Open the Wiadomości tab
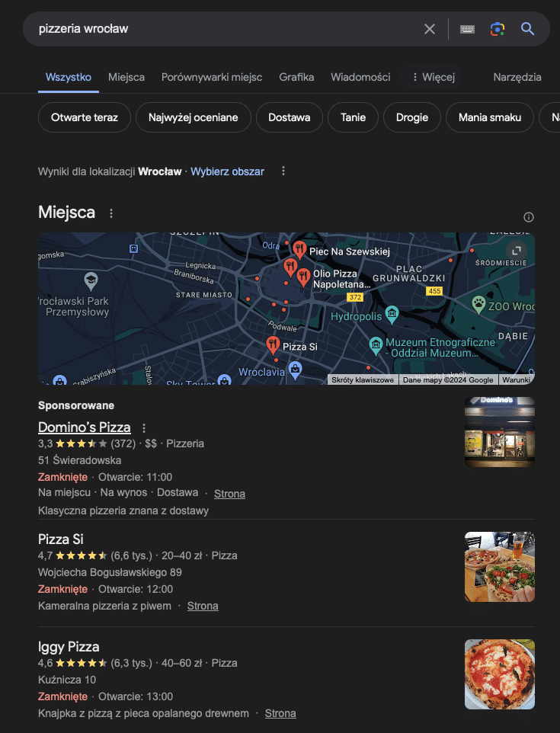 click(x=360, y=77)
